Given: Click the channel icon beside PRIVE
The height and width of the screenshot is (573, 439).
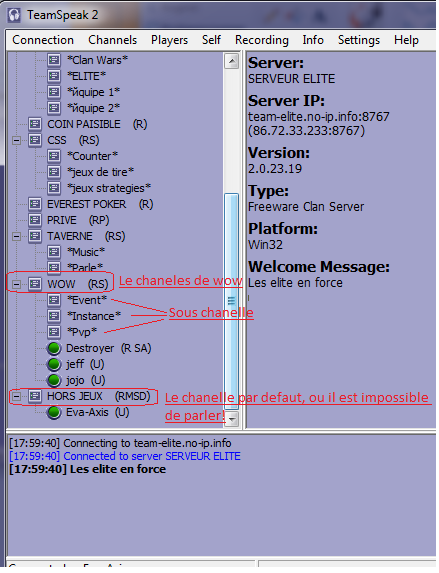Looking at the screenshot, I should [35, 220].
